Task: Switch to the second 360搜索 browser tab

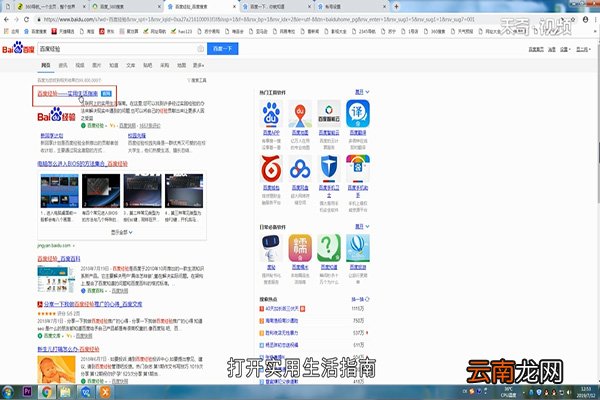Action: [x=126, y=7]
